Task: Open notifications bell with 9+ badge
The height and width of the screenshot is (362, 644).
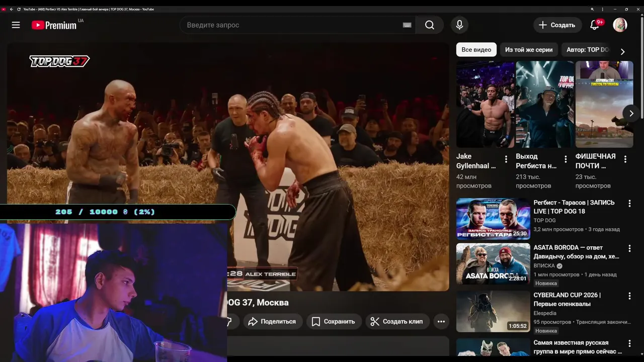Action: (x=594, y=25)
